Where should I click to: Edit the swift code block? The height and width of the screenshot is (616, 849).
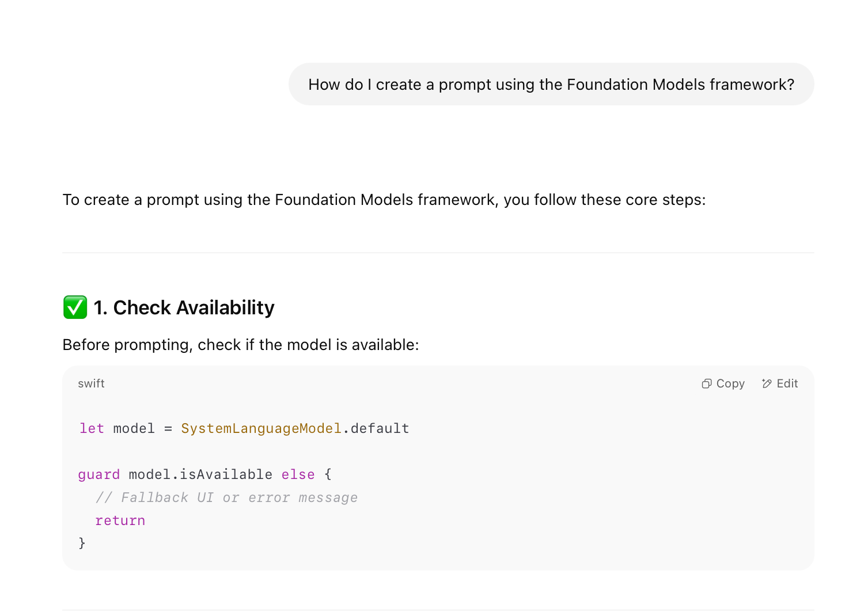(x=779, y=383)
